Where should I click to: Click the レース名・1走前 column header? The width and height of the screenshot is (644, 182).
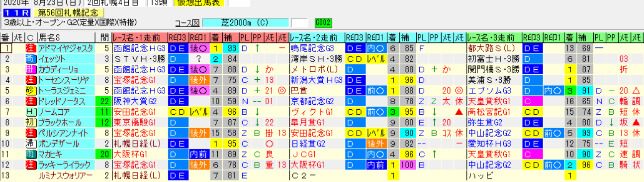140,37
